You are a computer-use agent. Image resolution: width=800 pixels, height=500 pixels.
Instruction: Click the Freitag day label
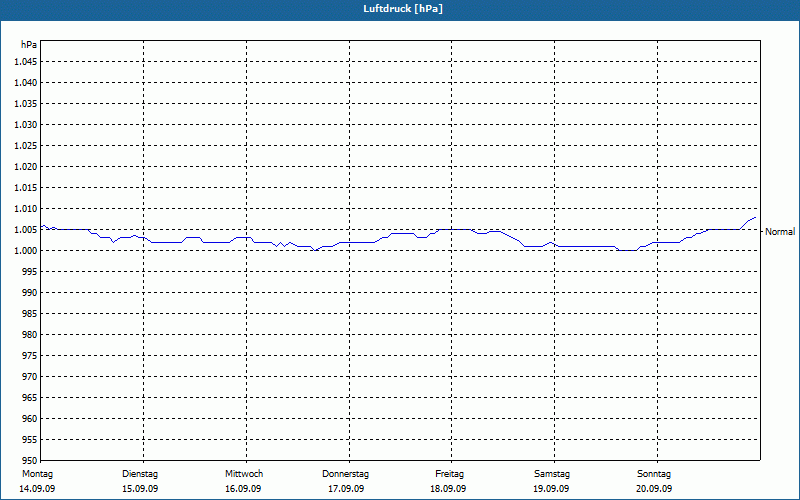(449, 474)
